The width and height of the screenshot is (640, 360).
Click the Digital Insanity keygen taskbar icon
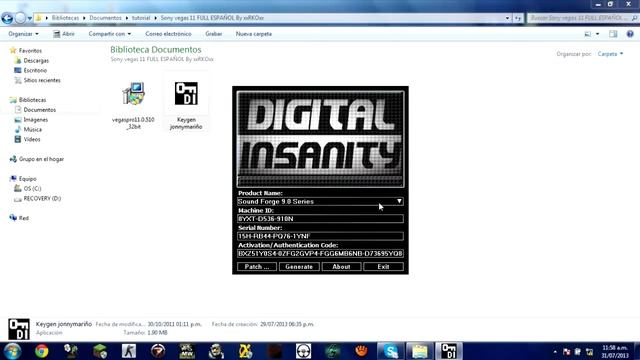click(x=449, y=351)
